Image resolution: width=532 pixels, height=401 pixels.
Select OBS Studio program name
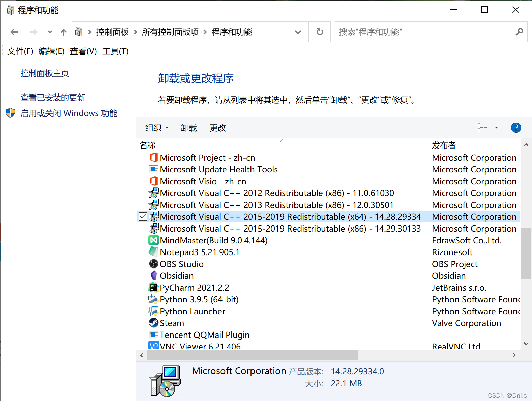click(182, 264)
